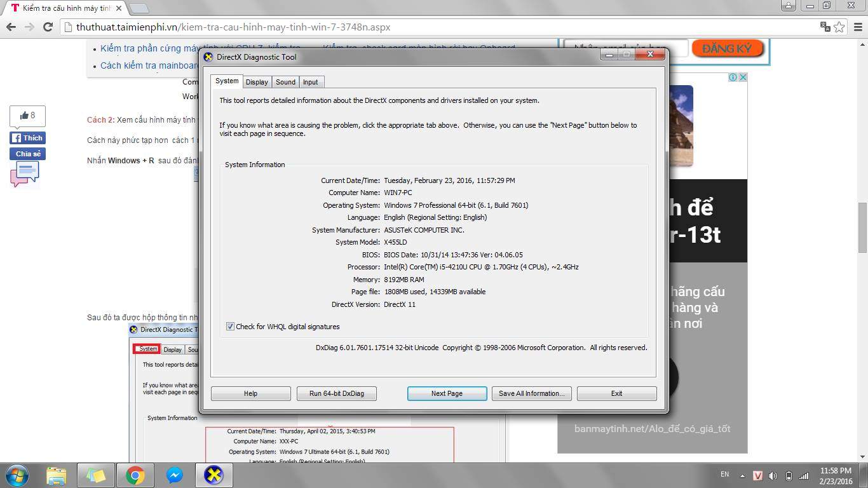Click the ad info icon
The width and height of the screenshot is (868, 488).
pos(733,77)
